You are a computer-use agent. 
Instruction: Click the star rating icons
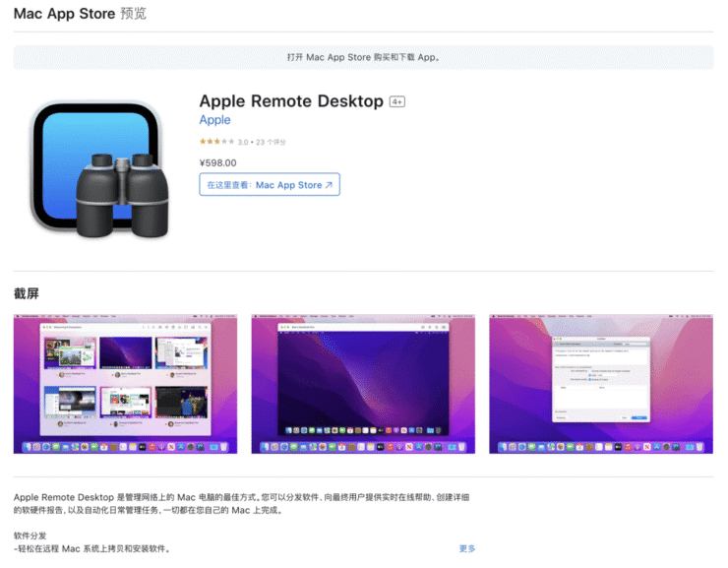216,141
